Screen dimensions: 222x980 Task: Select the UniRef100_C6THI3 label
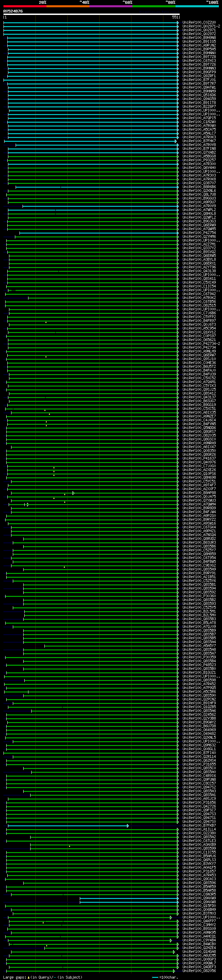pos(199,60)
